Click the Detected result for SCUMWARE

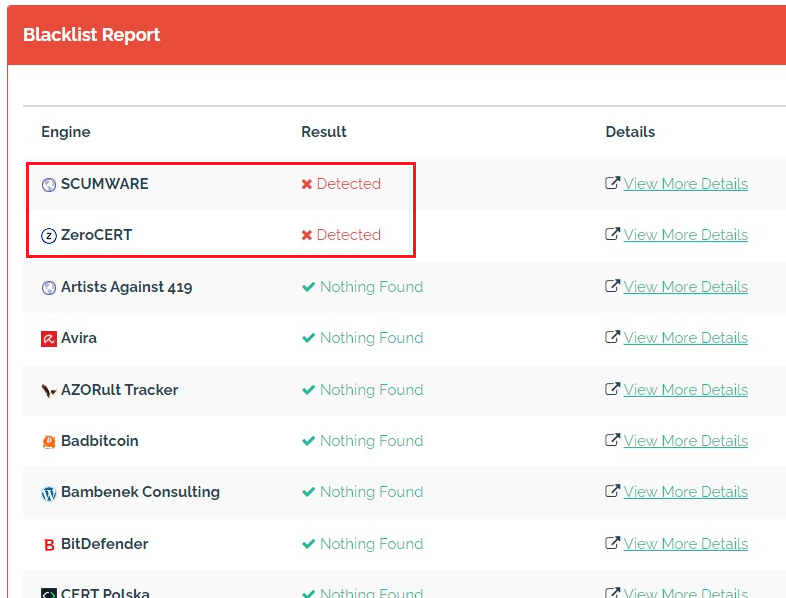pyautogui.click(x=349, y=184)
